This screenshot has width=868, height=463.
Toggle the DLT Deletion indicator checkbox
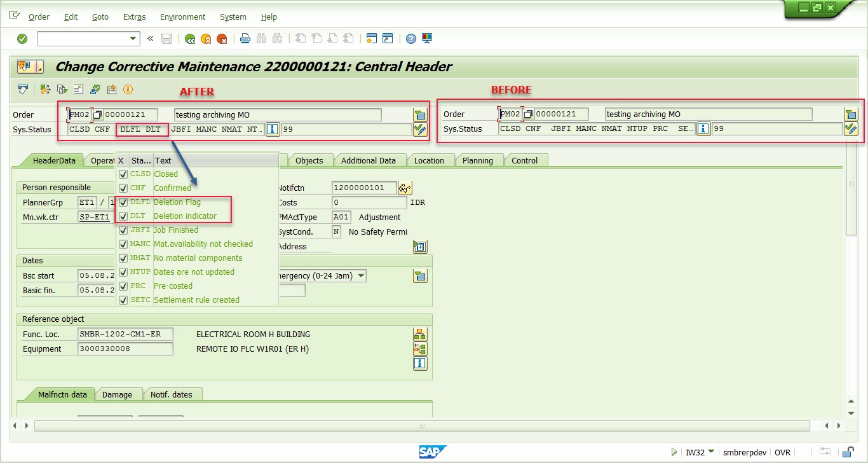coord(123,216)
